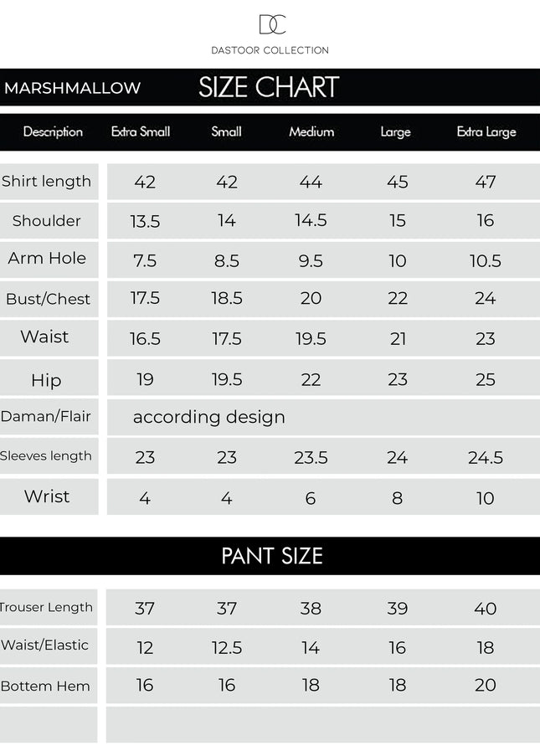Click the Daman/Flair row label
The image size is (540, 756).
pyautogui.click(x=46, y=416)
